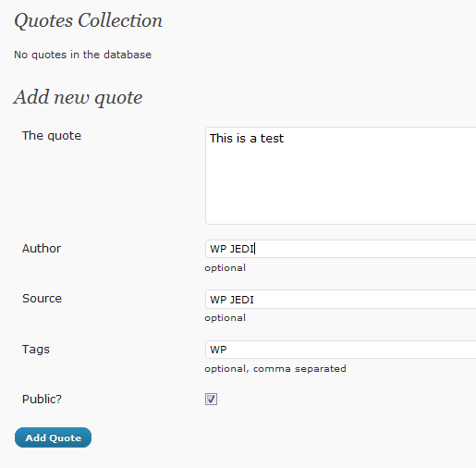476x468 pixels.
Task: Click the 'The quote' field label
Action: 52,136
